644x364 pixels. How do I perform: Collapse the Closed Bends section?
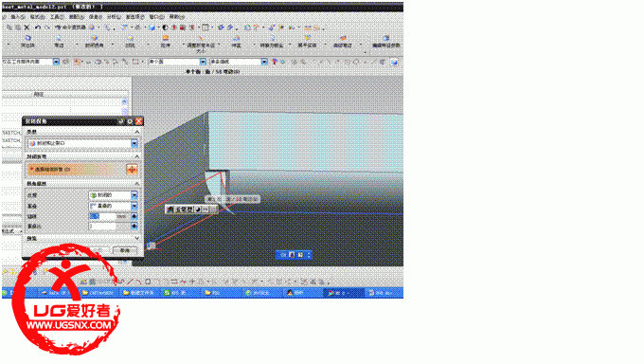[136, 156]
